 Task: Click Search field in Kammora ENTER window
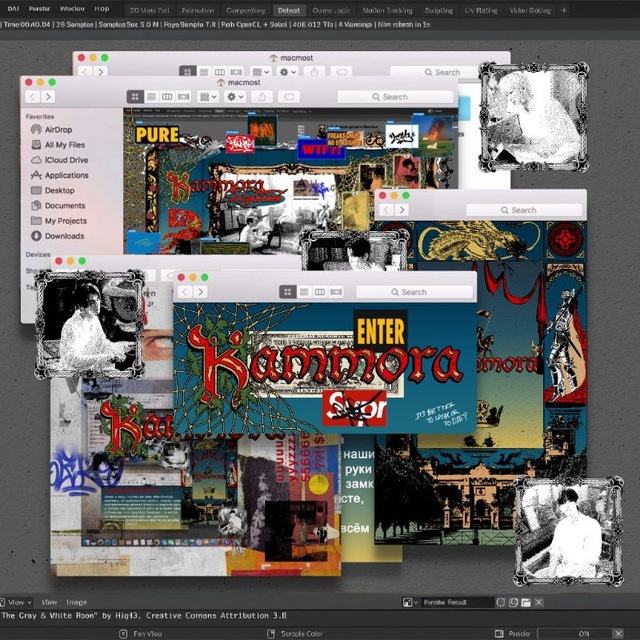coord(414,292)
